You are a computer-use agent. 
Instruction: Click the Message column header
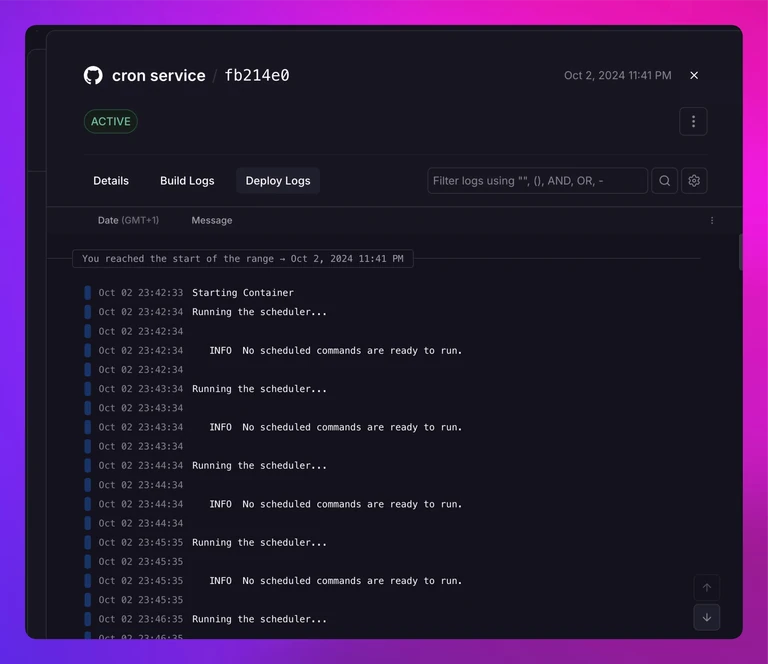pos(212,220)
